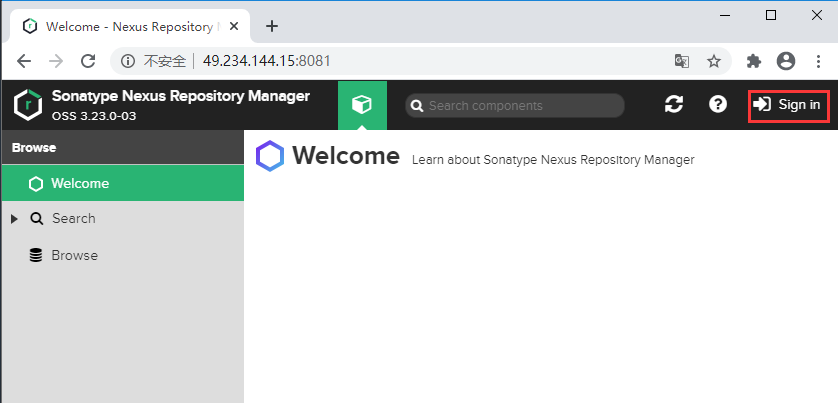The width and height of the screenshot is (838, 403).
Task: Expand the Search tree node arrow
Action: coord(14,219)
